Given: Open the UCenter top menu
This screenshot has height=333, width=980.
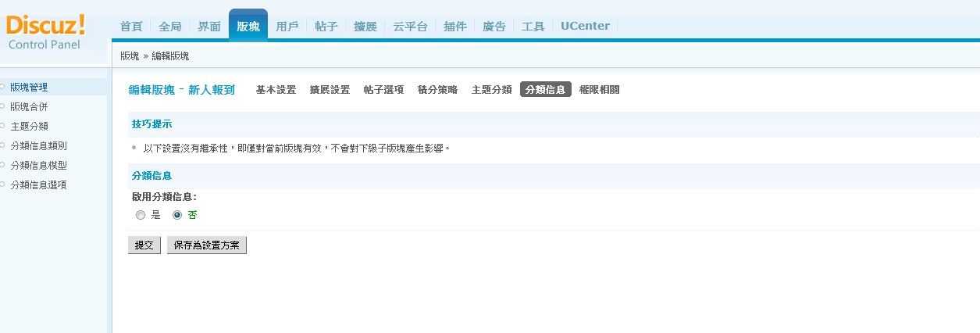Looking at the screenshot, I should click(586, 26).
